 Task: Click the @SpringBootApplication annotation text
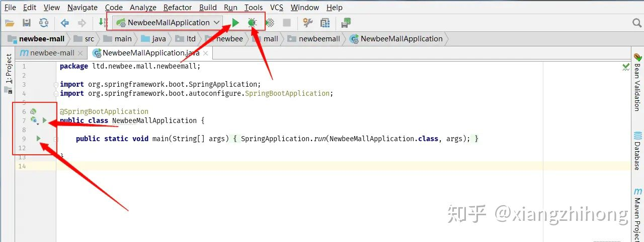pyautogui.click(x=104, y=111)
